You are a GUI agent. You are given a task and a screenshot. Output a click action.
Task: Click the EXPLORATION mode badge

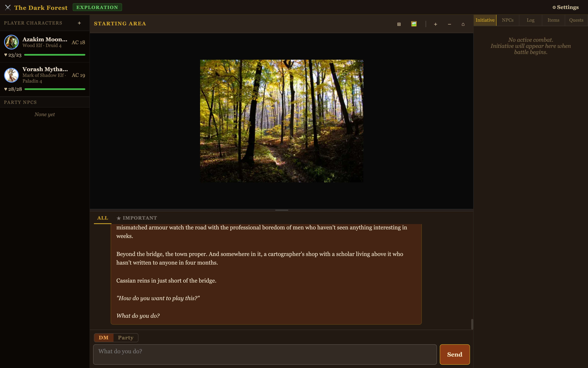pos(97,7)
